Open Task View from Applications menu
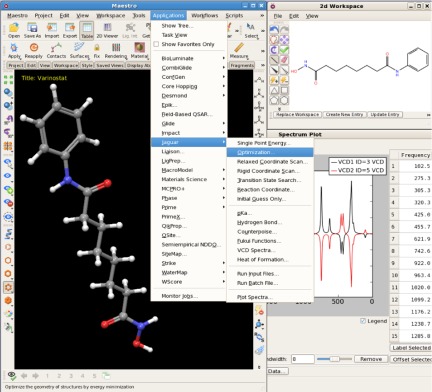This screenshot has width=432, height=392. tap(188, 35)
